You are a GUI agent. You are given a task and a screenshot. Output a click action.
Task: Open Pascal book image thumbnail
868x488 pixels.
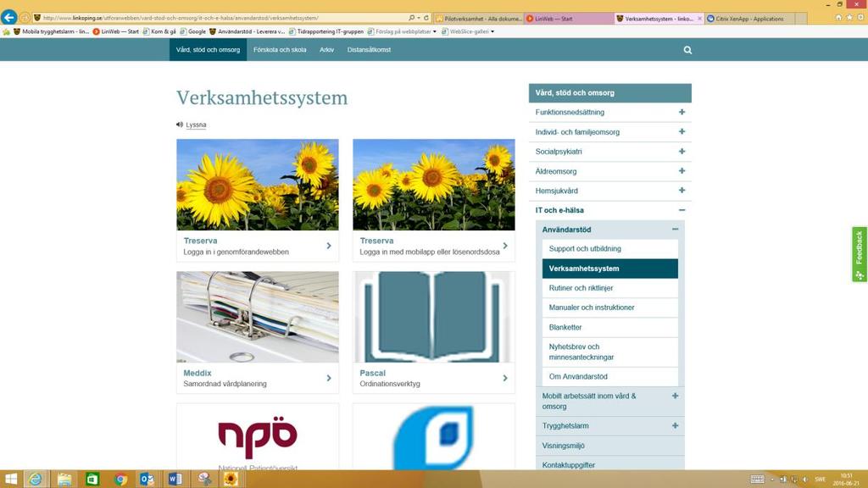[x=433, y=317]
